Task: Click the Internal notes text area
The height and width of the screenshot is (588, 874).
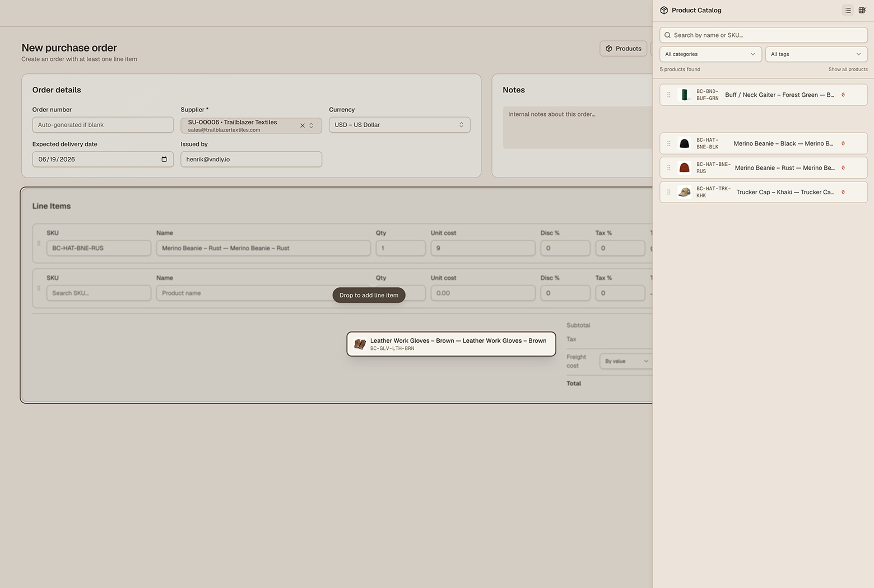Action: point(578,127)
